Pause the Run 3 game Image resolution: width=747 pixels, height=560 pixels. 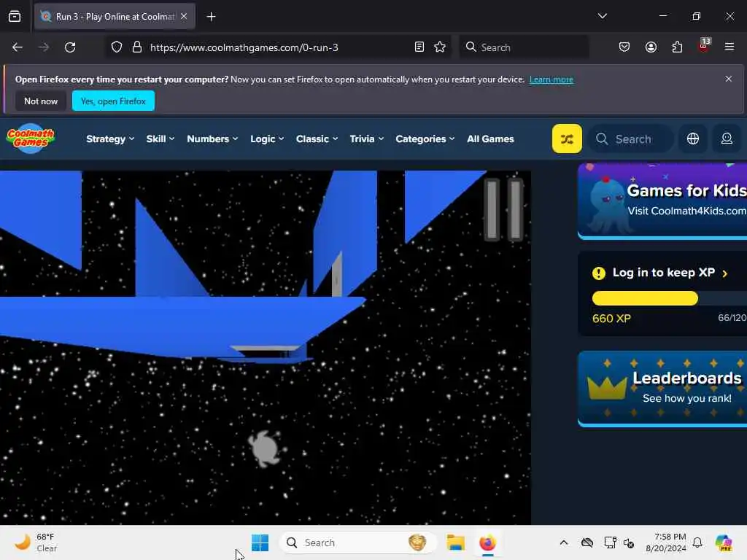[x=504, y=209]
